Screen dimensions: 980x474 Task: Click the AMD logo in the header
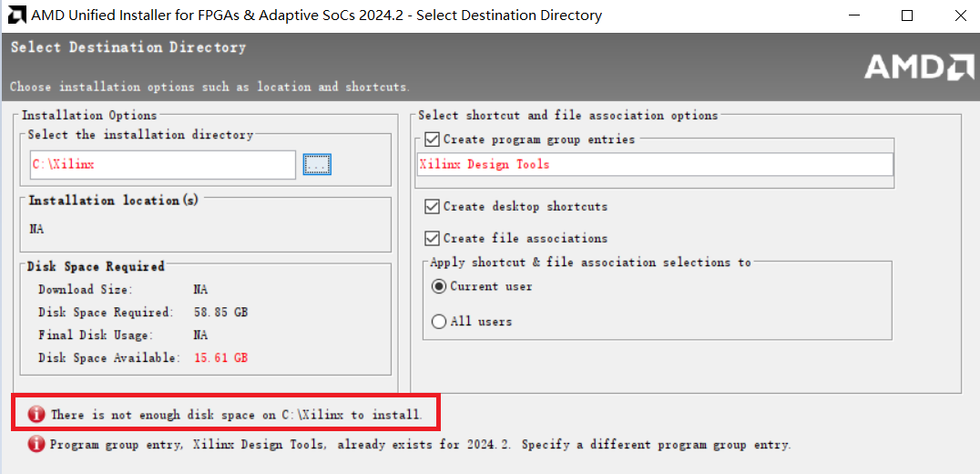919,67
